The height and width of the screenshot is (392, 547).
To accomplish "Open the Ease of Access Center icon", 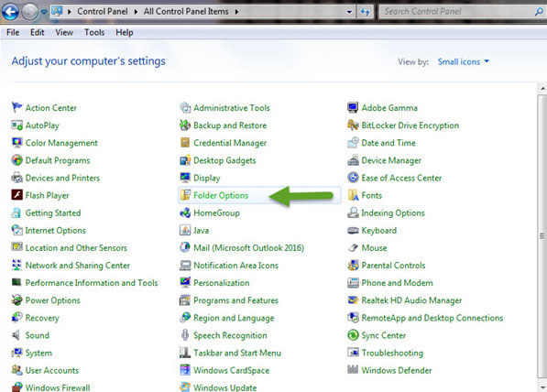I will [x=353, y=178].
